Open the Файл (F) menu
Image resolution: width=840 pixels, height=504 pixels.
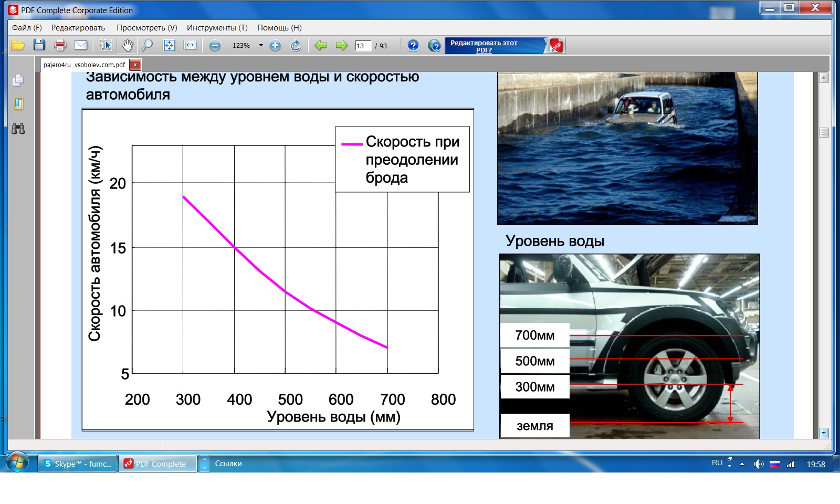point(27,28)
